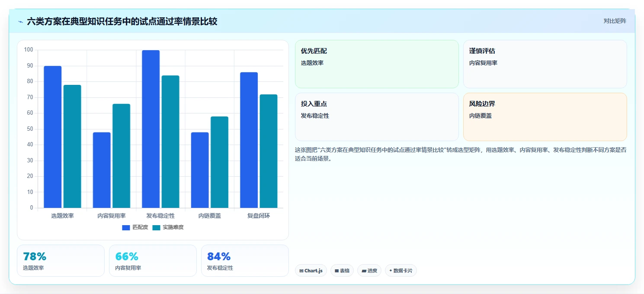Click the 100 y-axis tick label
The height and width of the screenshot is (294, 644).
(x=29, y=50)
